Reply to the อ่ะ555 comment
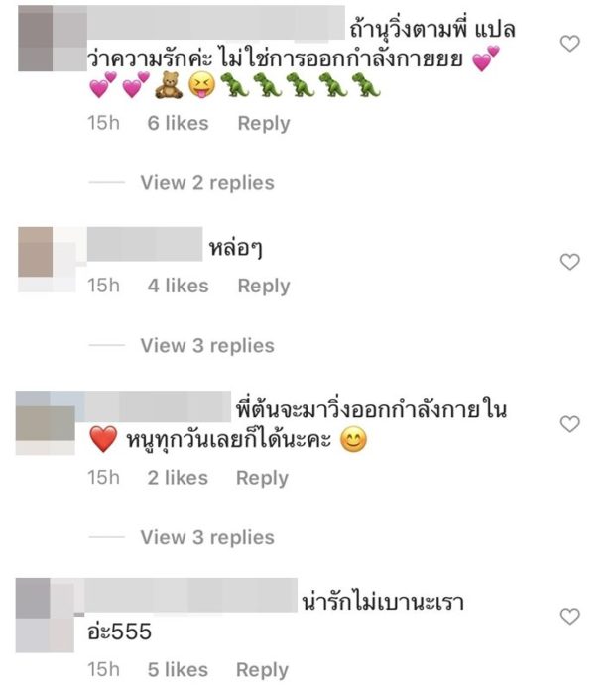 point(263,670)
